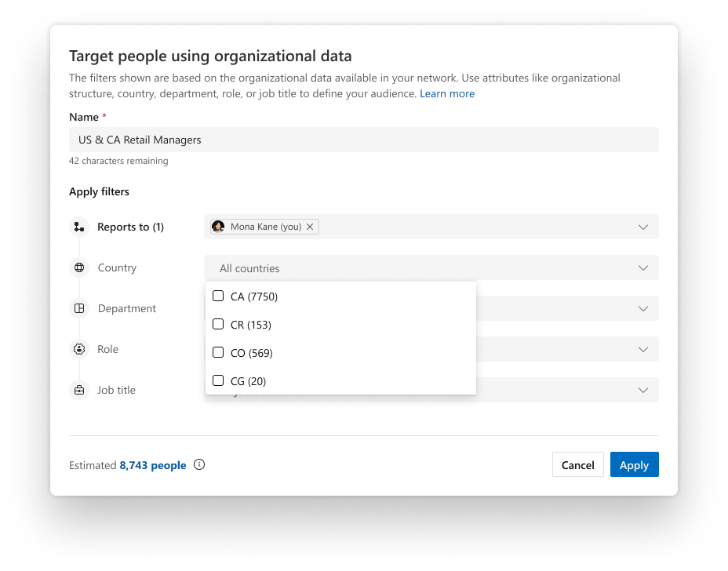Check the CA country checkbox
The height and width of the screenshot is (571, 728).
pos(217,296)
